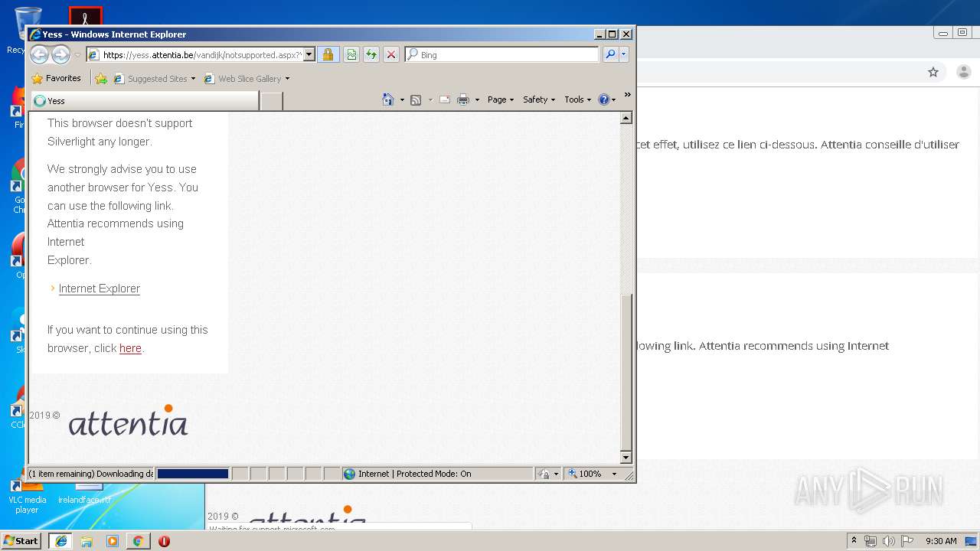Click the page scrollbar up arrow

tap(626, 118)
